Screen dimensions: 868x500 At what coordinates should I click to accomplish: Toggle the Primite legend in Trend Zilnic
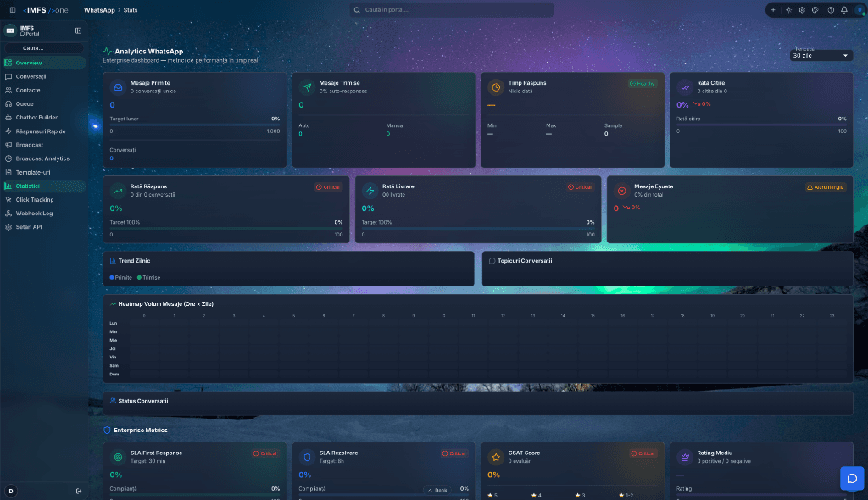pos(120,278)
